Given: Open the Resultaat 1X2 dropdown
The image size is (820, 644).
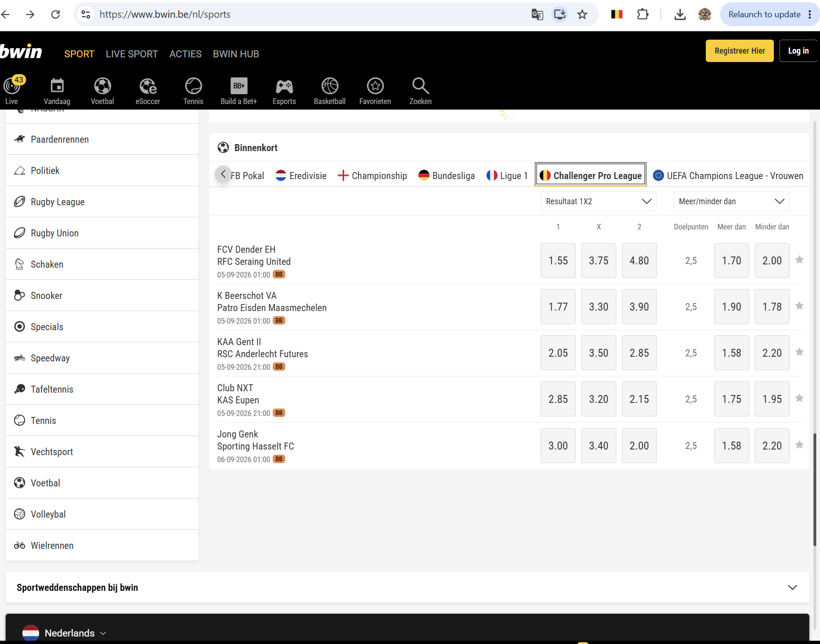Looking at the screenshot, I should [599, 201].
